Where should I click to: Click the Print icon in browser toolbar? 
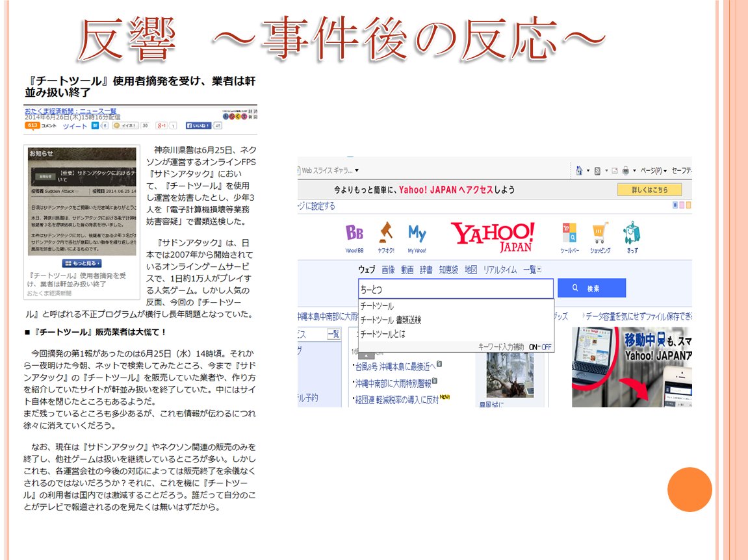(x=625, y=171)
